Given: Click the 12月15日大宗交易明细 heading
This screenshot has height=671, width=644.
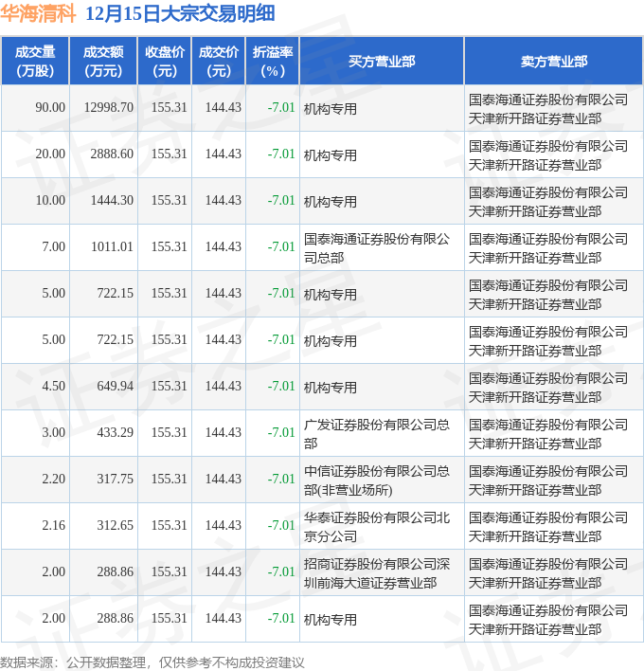Looking at the screenshot, I should coord(180,13).
